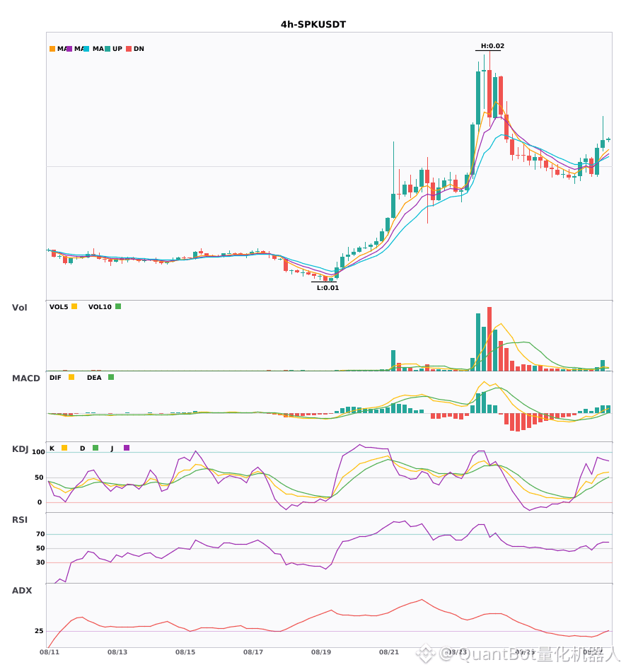The width and height of the screenshot is (626, 672).
Task: Click the 08/13 date axis label
Action: click(117, 652)
